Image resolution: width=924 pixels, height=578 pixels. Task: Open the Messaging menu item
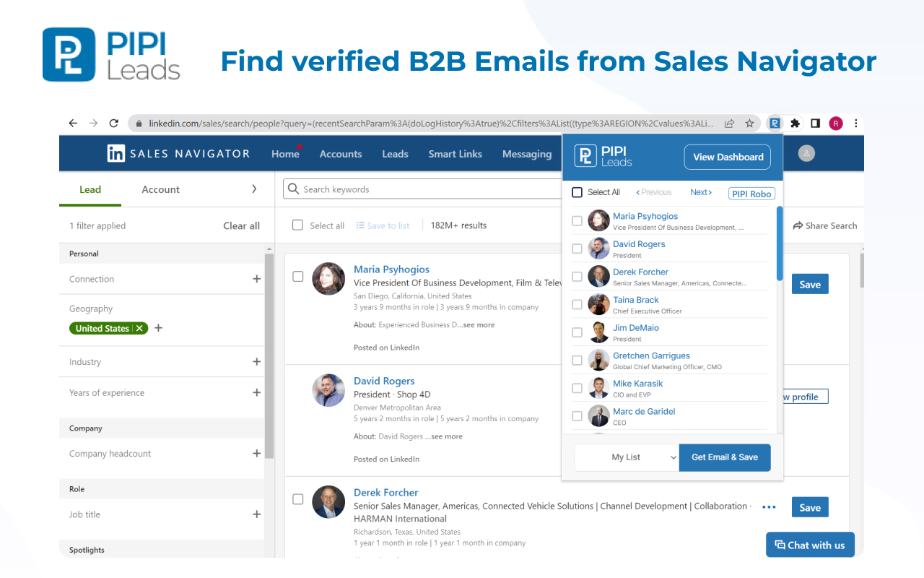click(x=526, y=153)
